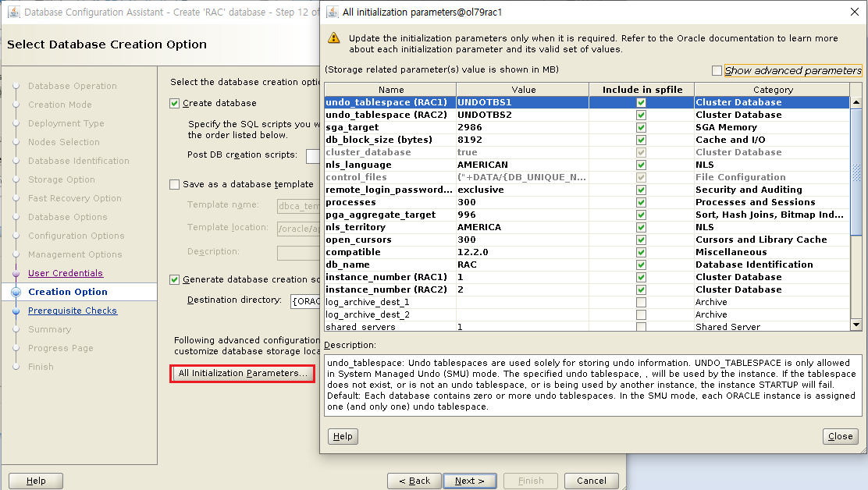
Task: Toggle spfile checkbox for nls_language
Action: coord(641,165)
